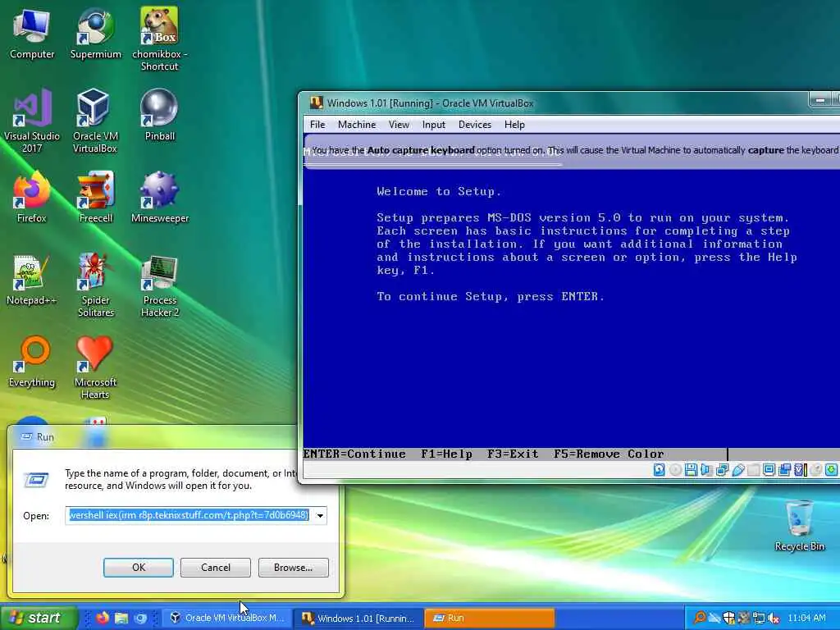Open the Input menu in VirtualBox
The width and height of the screenshot is (840, 630).
click(x=433, y=125)
